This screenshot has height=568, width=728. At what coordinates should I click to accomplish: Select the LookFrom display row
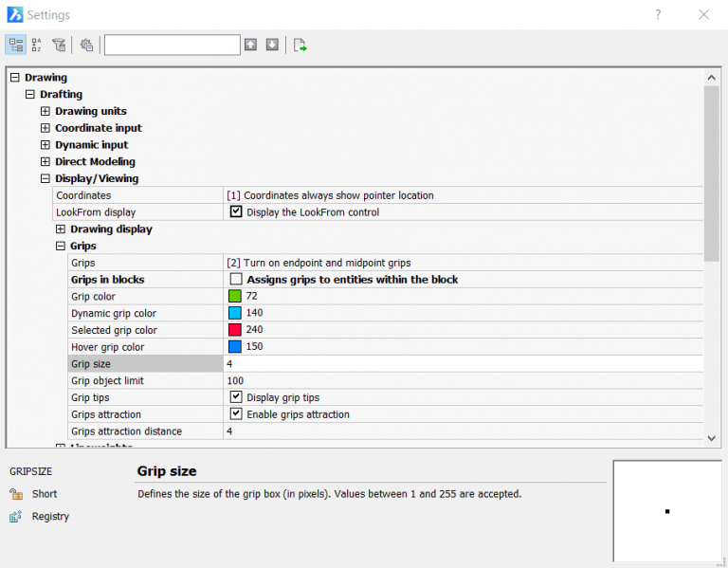coord(378,212)
